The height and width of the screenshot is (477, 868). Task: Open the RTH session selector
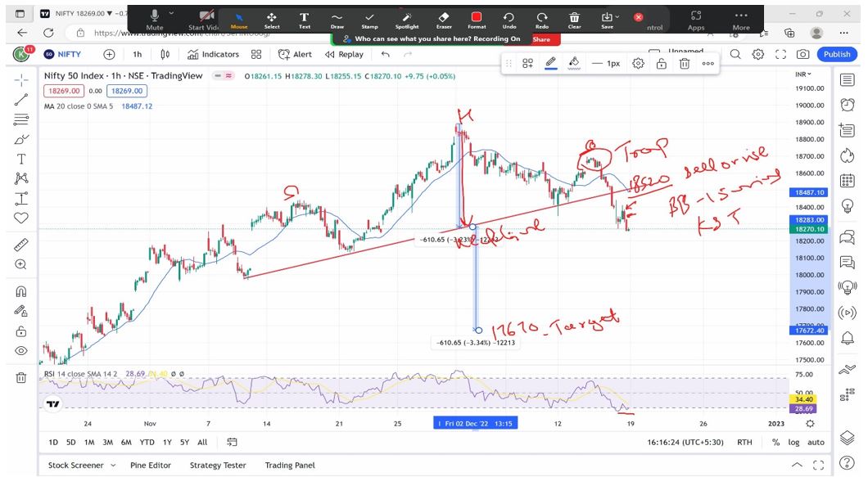coord(744,442)
